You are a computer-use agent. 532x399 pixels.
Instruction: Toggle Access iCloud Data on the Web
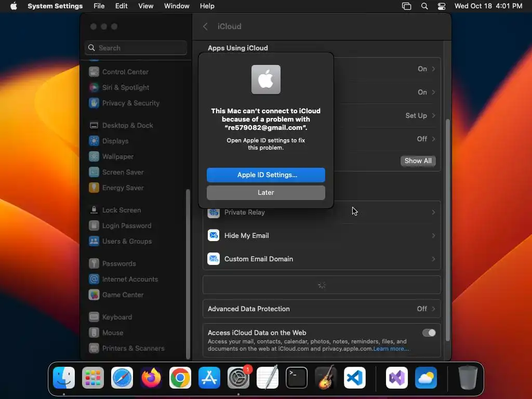pyautogui.click(x=429, y=333)
